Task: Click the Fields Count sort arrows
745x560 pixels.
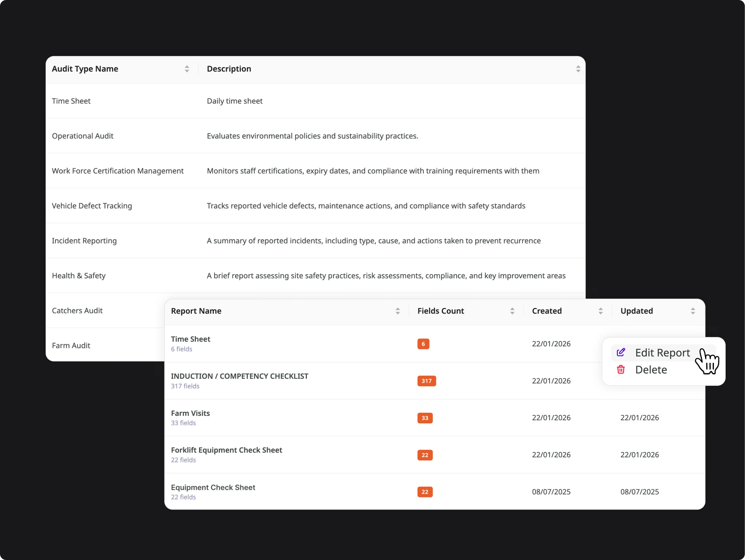Action: pos(512,311)
